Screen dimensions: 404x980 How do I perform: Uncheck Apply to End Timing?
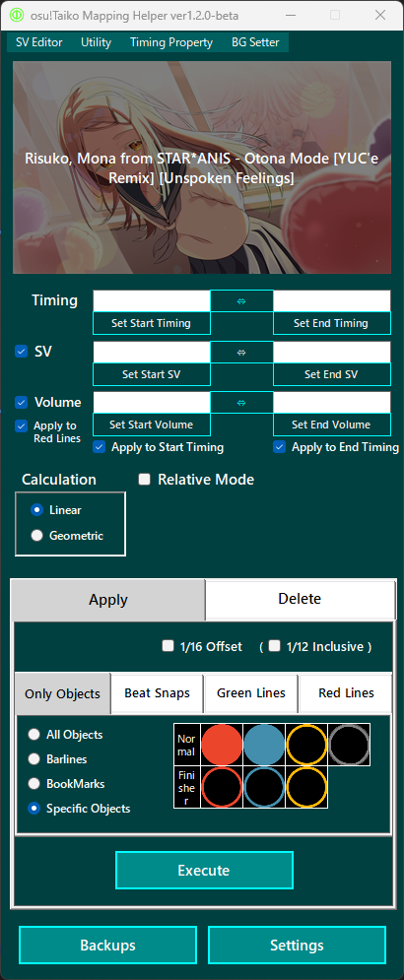[x=280, y=447]
